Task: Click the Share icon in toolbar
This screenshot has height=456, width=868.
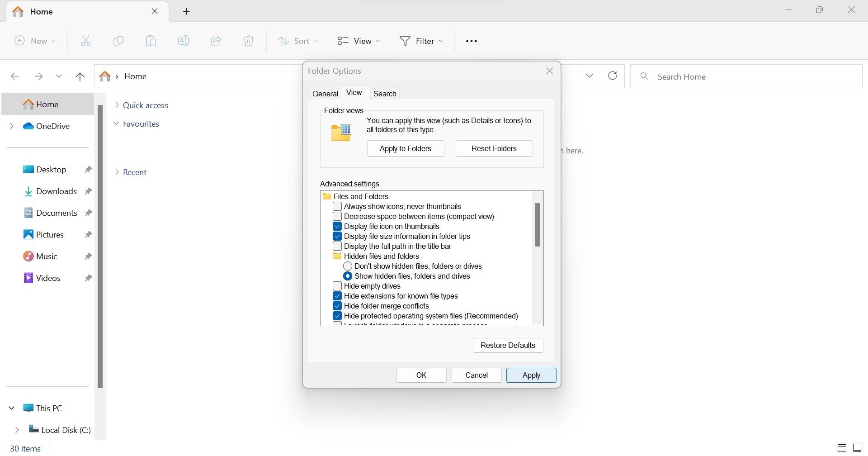Action: click(216, 41)
